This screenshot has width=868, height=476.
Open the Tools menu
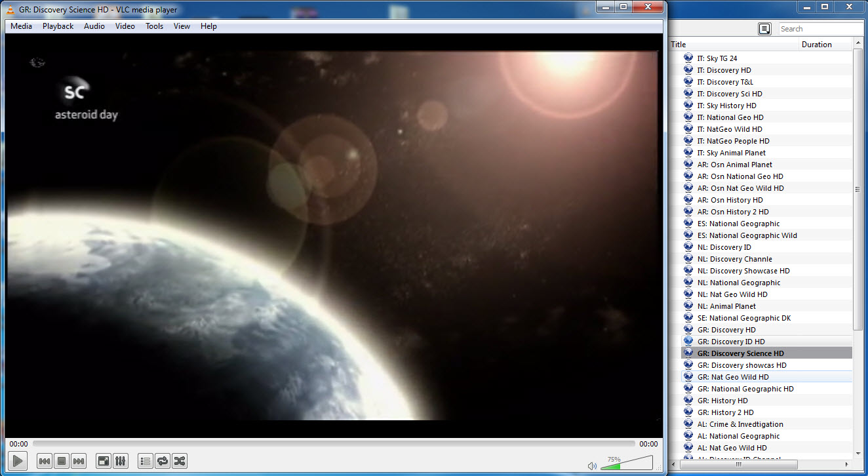[155, 26]
